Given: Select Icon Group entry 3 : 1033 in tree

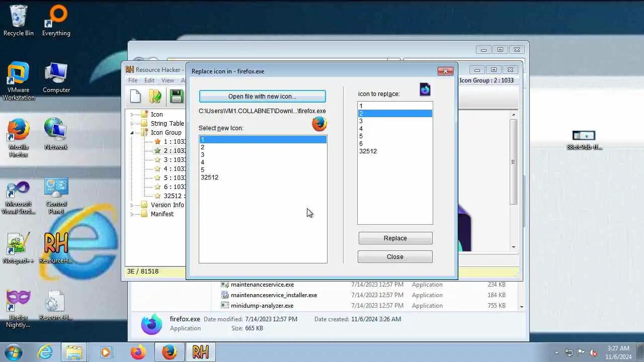Looking at the screenshot, I should click(170, 160).
